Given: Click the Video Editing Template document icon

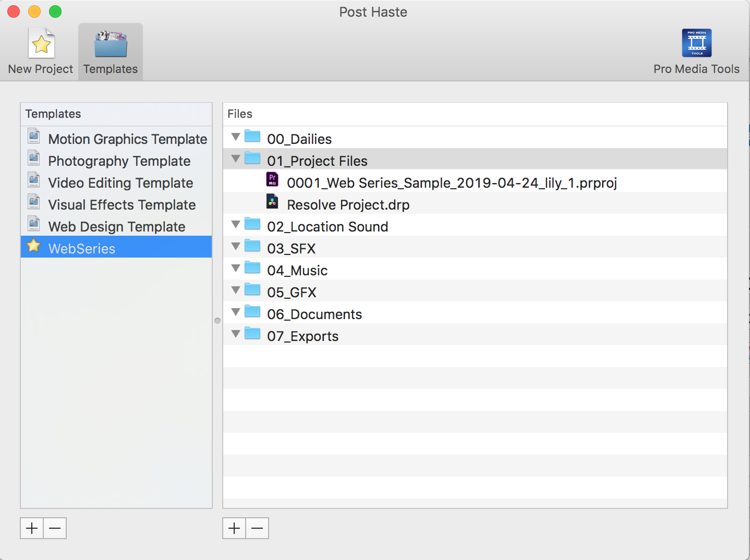Looking at the screenshot, I should (x=34, y=180).
